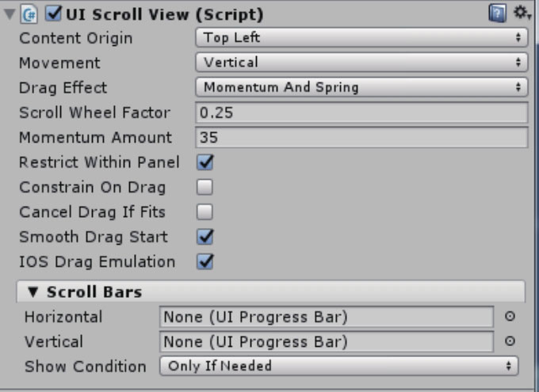Open object picker for Horizontal scroll bar
The image size is (539, 392).
tap(510, 316)
